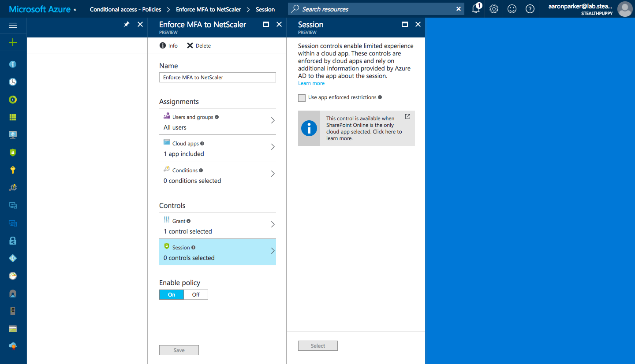
Task: Expand Conditions row chevron
Action: point(273,174)
